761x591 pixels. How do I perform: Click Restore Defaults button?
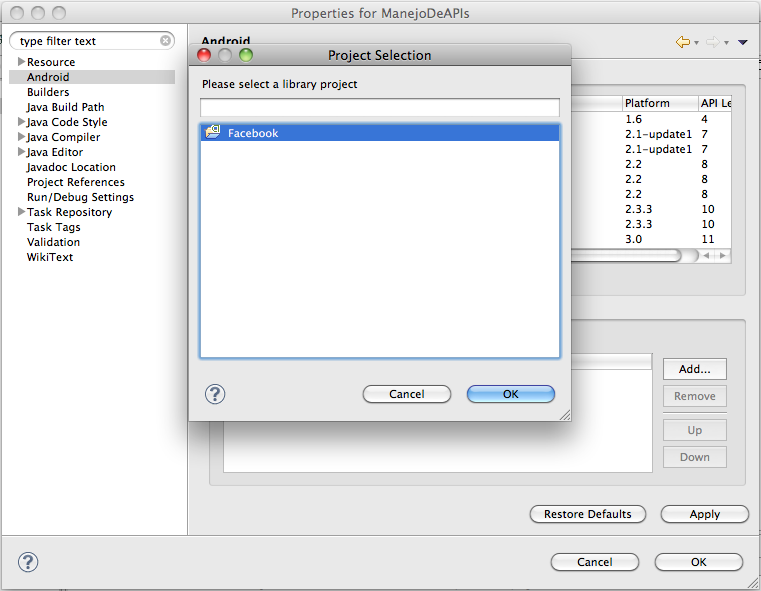click(x=588, y=514)
